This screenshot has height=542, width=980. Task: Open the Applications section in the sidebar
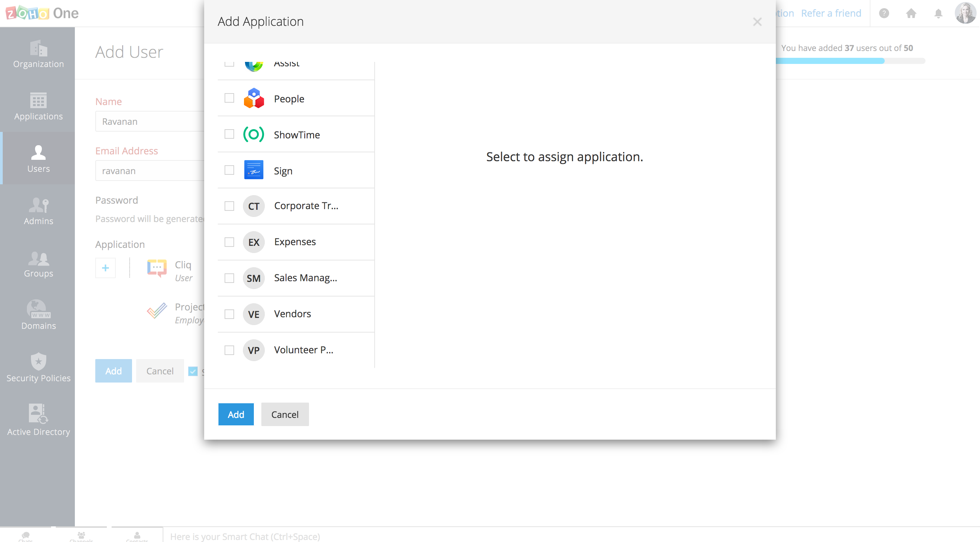38,106
